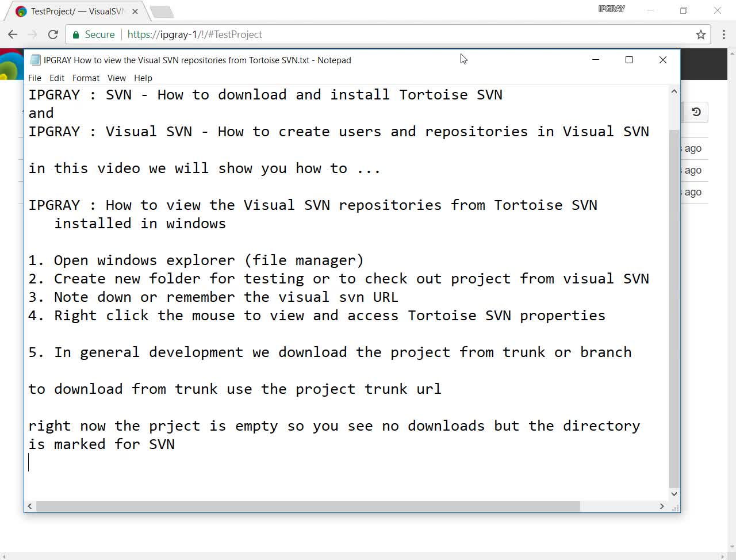Click the line starting 'right now the prject is empty'
Screen dimensions: 736x560
pos(334,426)
